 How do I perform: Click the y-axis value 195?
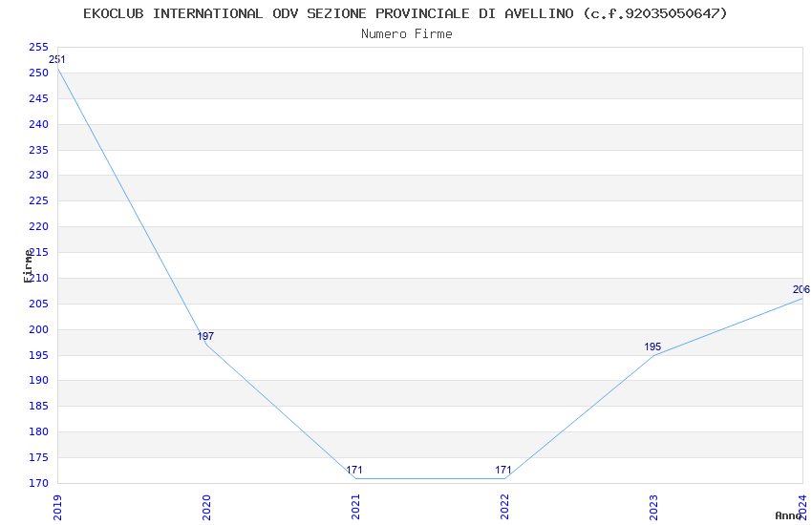pyautogui.click(x=38, y=355)
